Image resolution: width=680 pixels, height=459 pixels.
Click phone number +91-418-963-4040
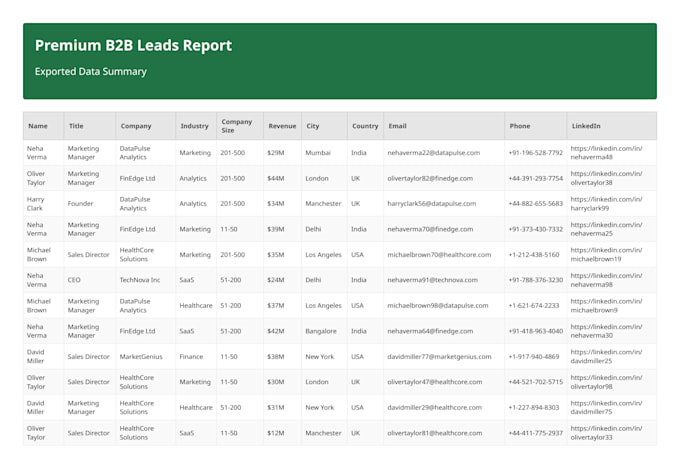pyautogui.click(x=536, y=331)
